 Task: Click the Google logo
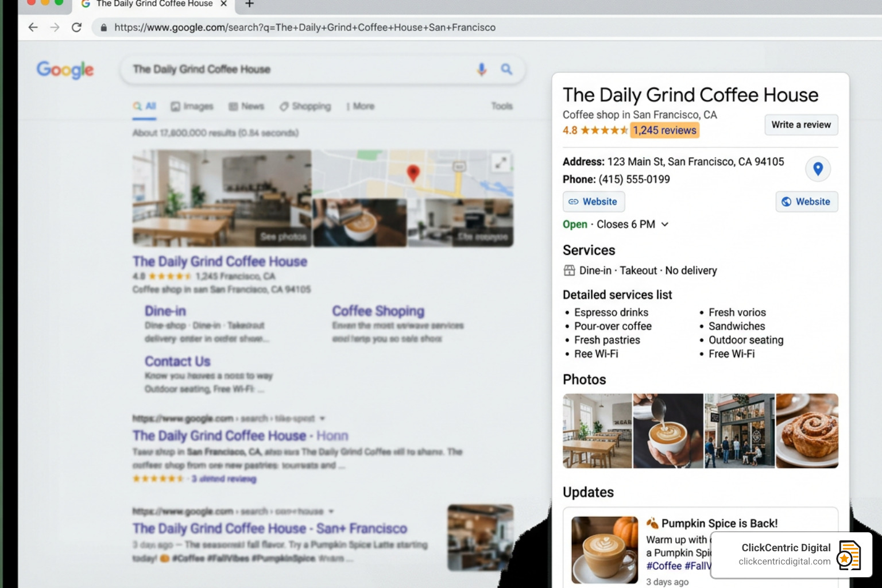[65, 70]
